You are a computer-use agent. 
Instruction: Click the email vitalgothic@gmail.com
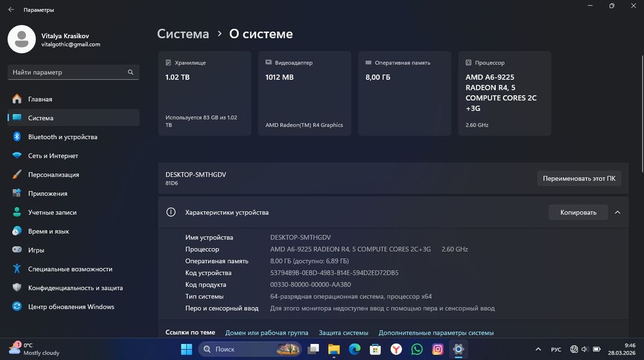[71, 44]
